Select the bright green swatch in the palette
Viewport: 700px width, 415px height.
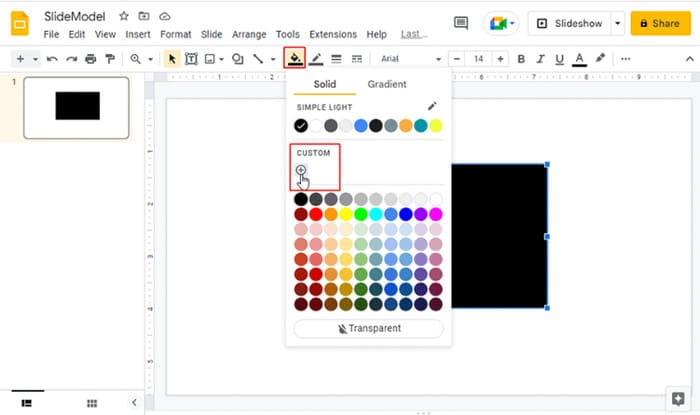coord(361,214)
